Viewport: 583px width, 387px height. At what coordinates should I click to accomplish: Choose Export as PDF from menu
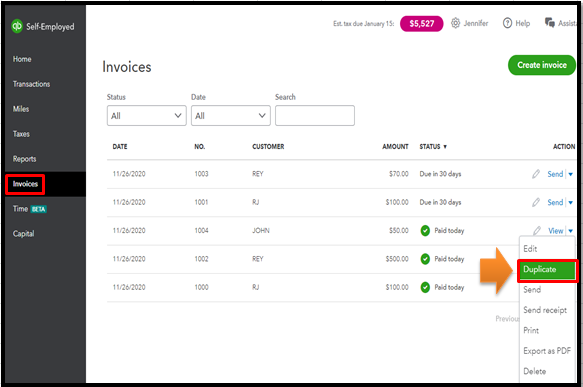[x=547, y=351]
